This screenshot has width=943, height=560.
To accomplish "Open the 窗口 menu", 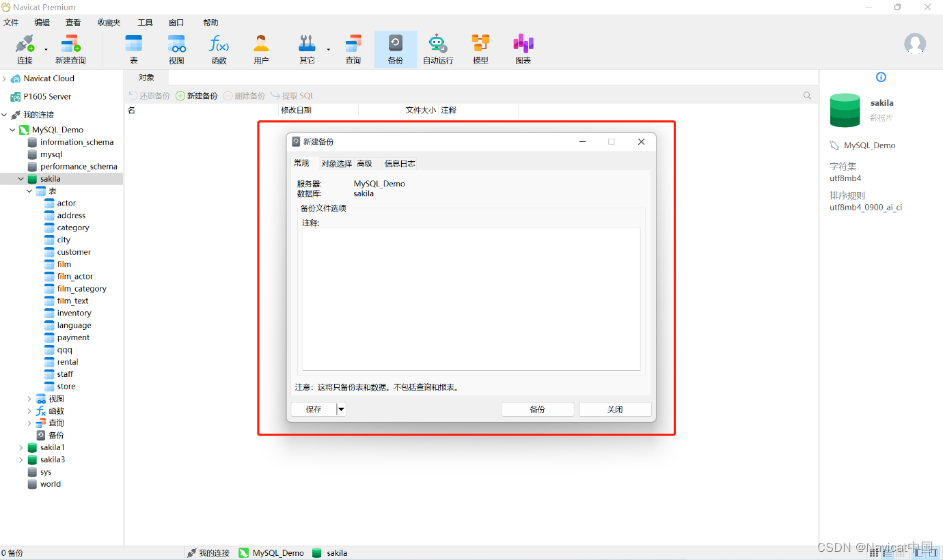I will pos(176,23).
